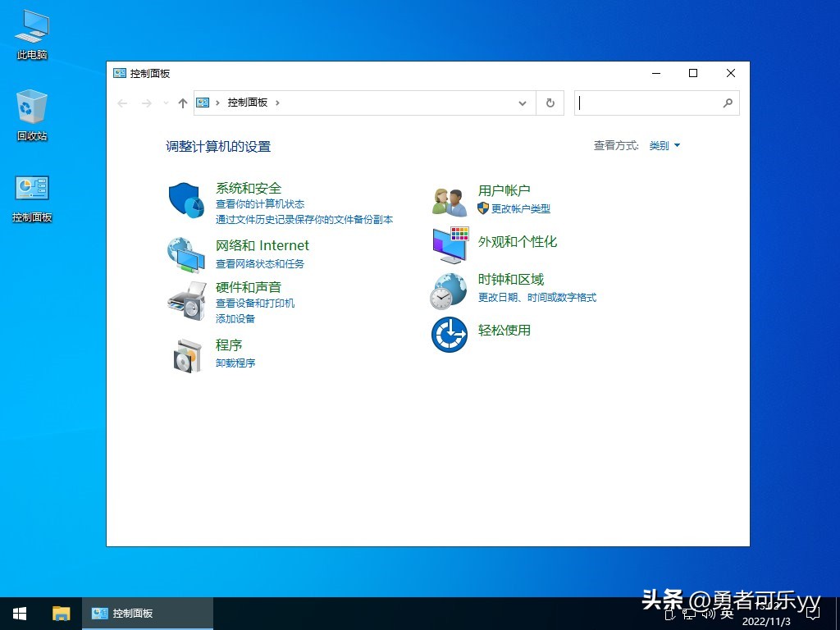Viewport: 840px width, 630px height.
Task: Click the printer icon for 硬件和声音
Action: coord(185,302)
